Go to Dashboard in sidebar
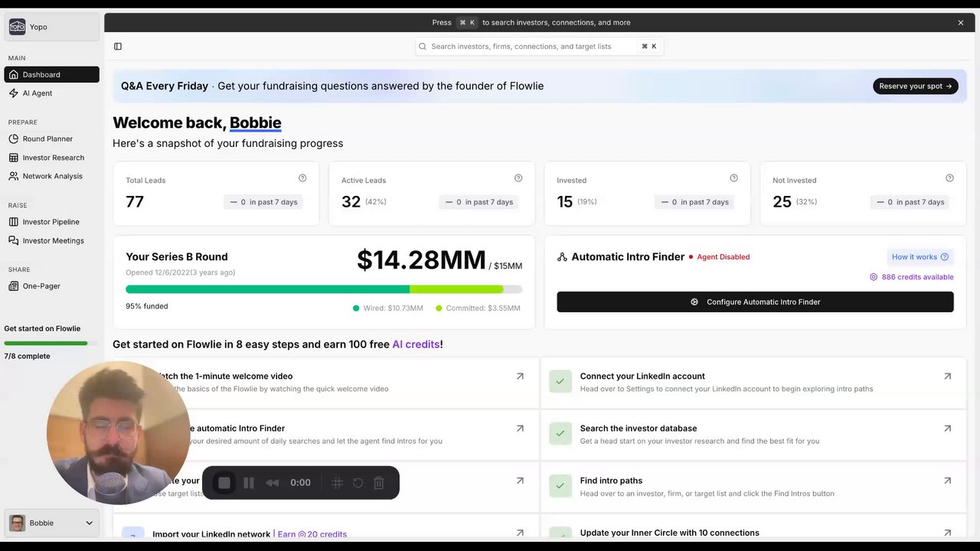The width and height of the screenshot is (980, 551). pos(51,74)
